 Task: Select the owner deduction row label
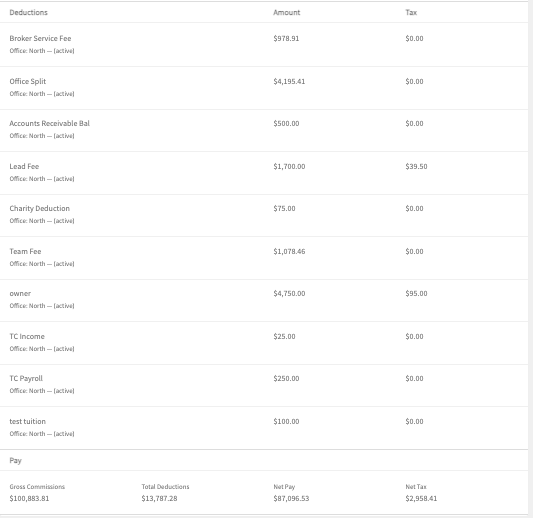pyautogui.click(x=20, y=294)
